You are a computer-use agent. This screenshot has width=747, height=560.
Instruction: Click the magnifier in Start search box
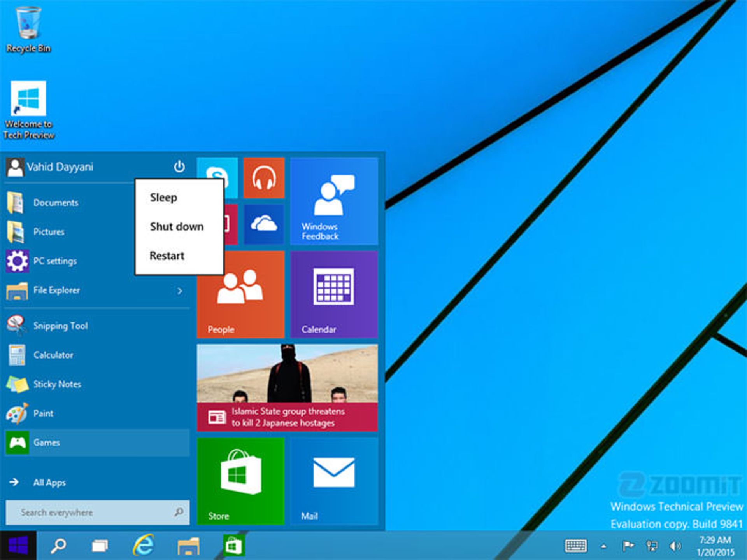pos(179,512)
